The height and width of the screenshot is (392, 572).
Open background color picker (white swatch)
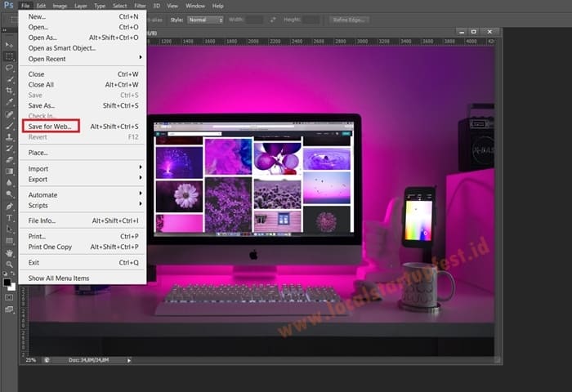point(13,287)
